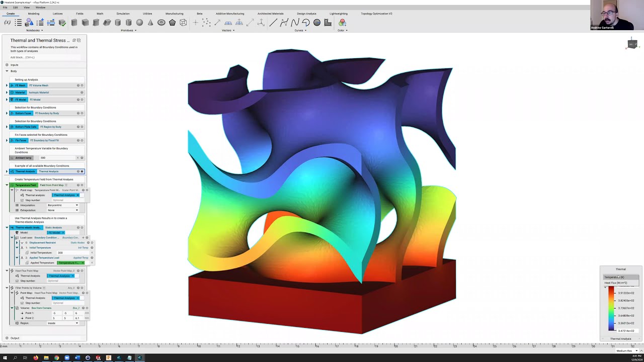Click the view cube in viewport corner

click(632, 44)
